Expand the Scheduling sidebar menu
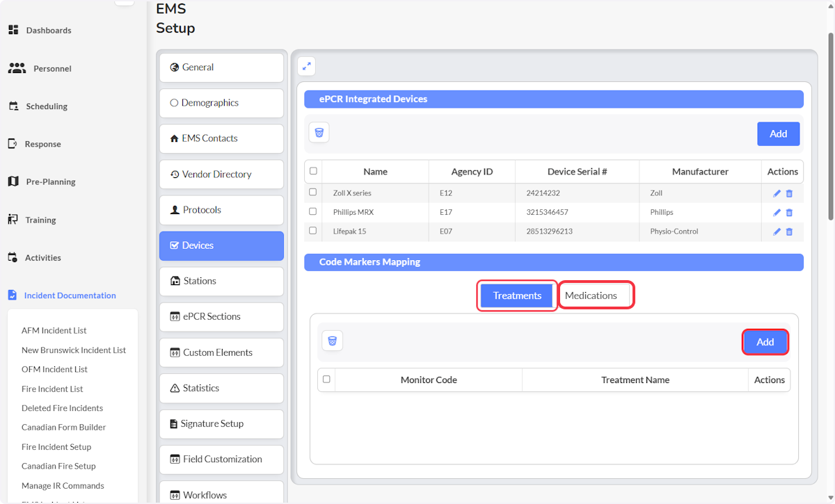Image resolution: width=835 pixels, height=504 pixels. (x=47, y=106)
